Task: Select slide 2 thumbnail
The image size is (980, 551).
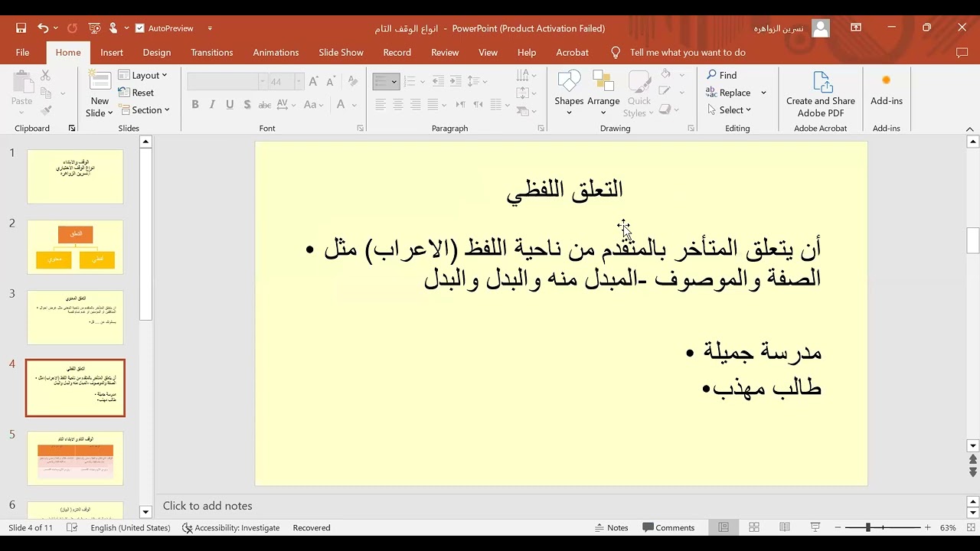Action: coord(75,247)
